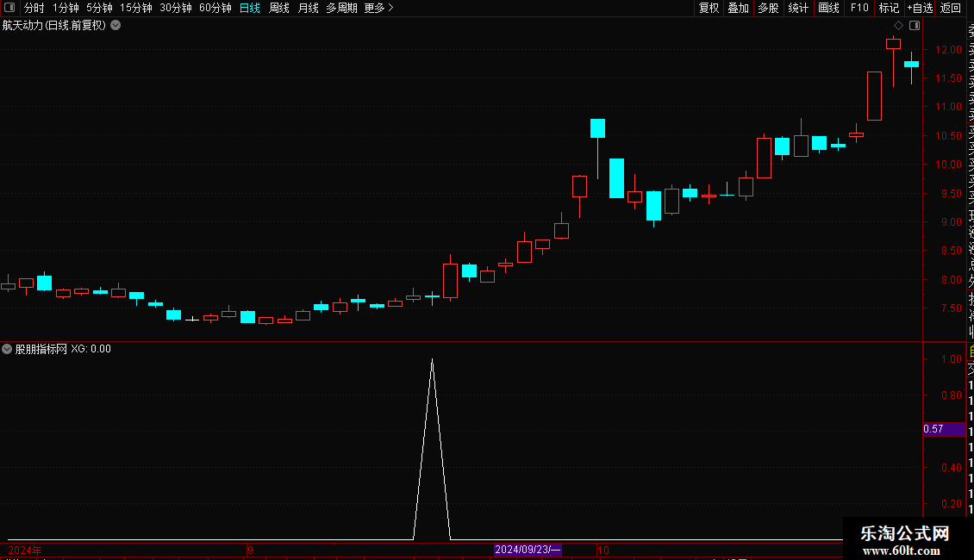974x560 pixels.
Task: Click the XG: 0.00 indicator value
Action: [91, 349]
